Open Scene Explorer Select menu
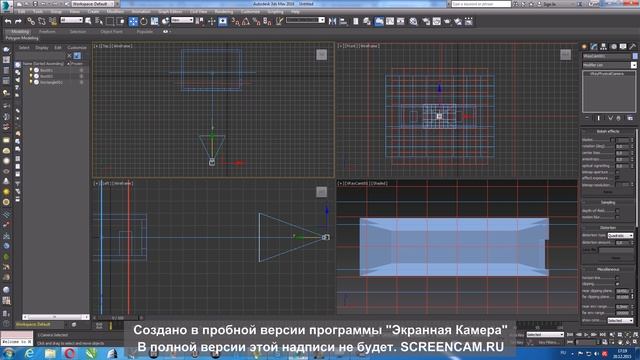 24,48
